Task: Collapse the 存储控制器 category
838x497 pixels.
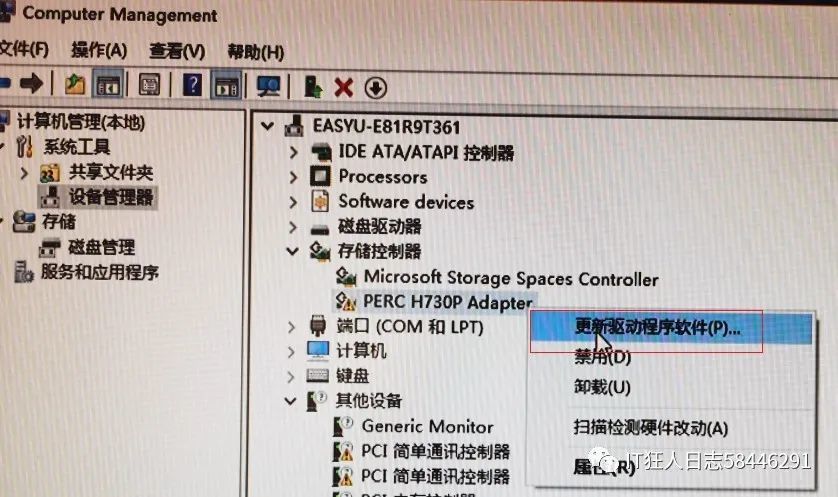Action: (292, 251)
